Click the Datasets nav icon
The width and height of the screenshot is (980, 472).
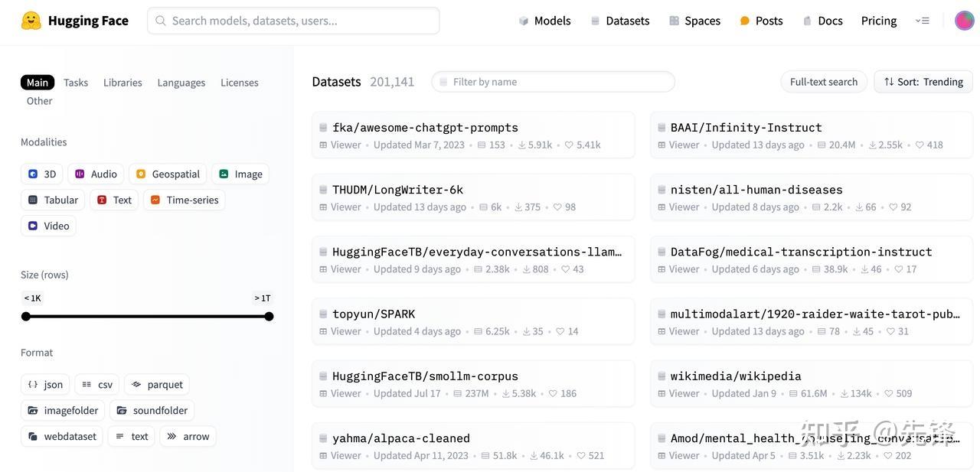pyautogui.click(x=595, y=21)
